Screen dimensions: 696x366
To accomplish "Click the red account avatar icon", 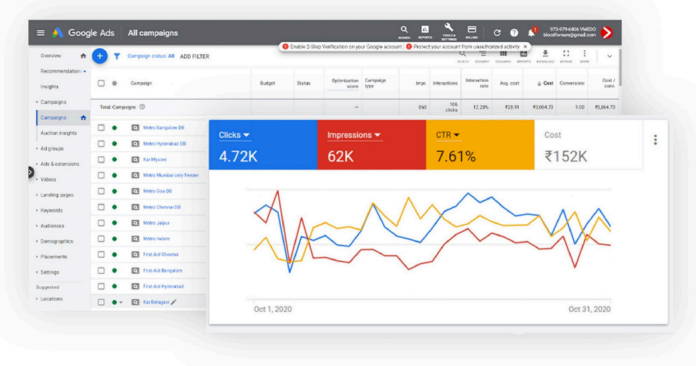I will click(607, 33).
